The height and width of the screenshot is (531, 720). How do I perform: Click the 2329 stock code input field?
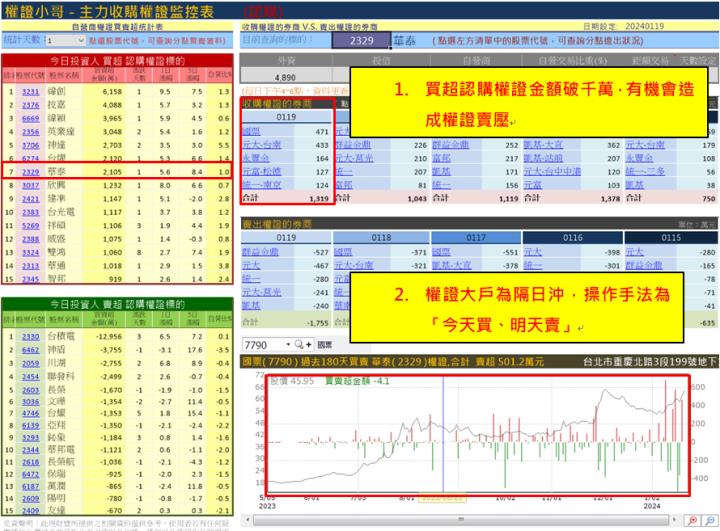[361, 40]
